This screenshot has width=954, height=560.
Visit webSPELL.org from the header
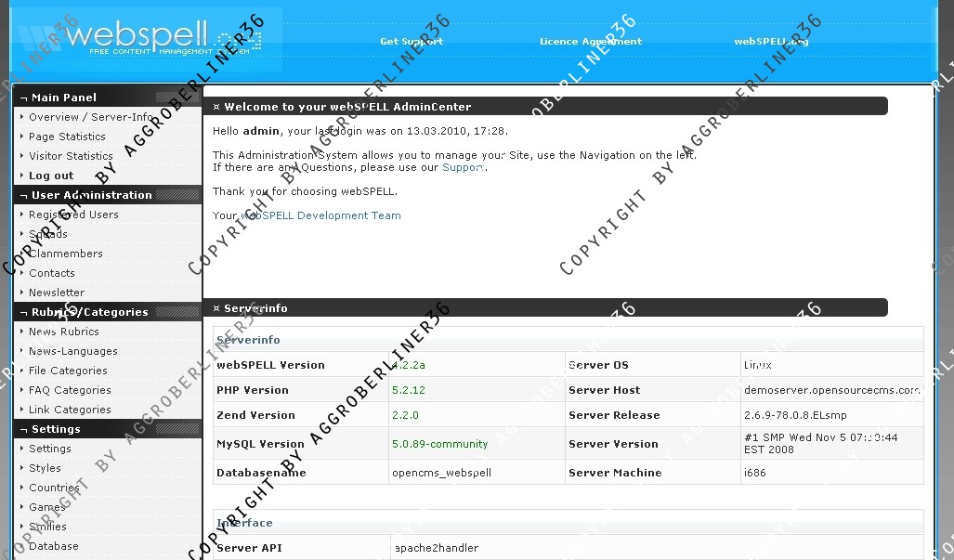coord(771,42)
